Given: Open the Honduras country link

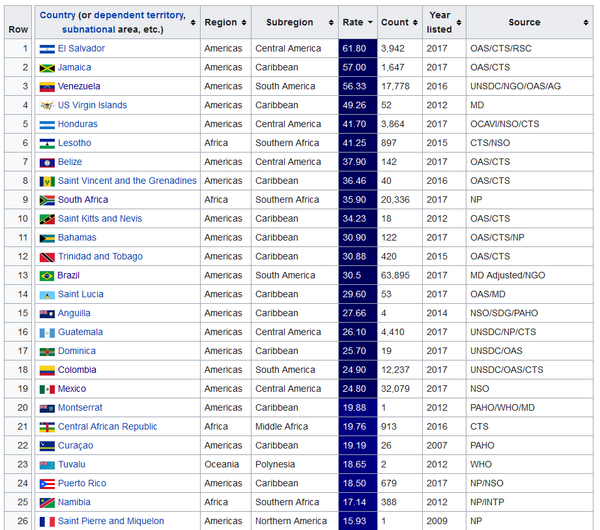Looking at the screenshot, I should tap(78, 125).
